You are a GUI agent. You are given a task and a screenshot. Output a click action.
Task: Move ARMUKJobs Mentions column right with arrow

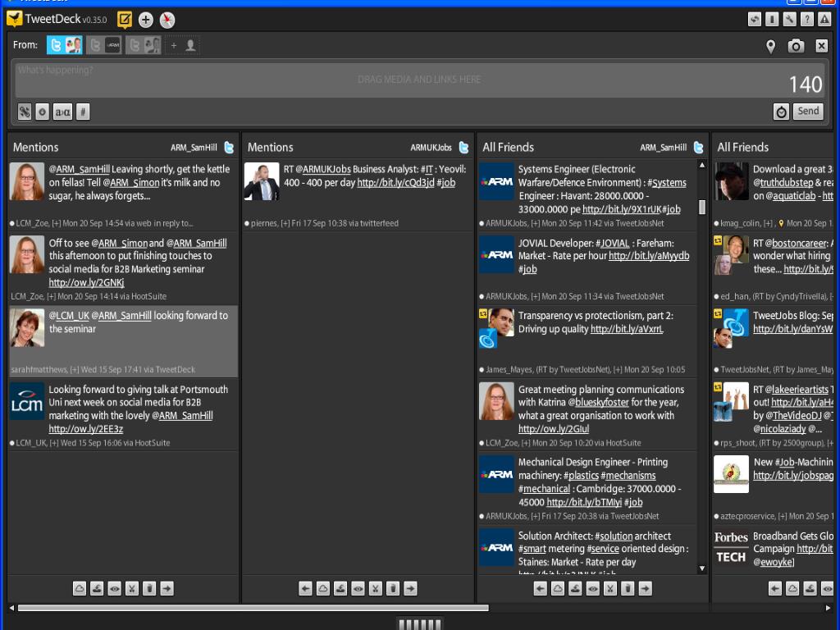[x=410, y=589]
